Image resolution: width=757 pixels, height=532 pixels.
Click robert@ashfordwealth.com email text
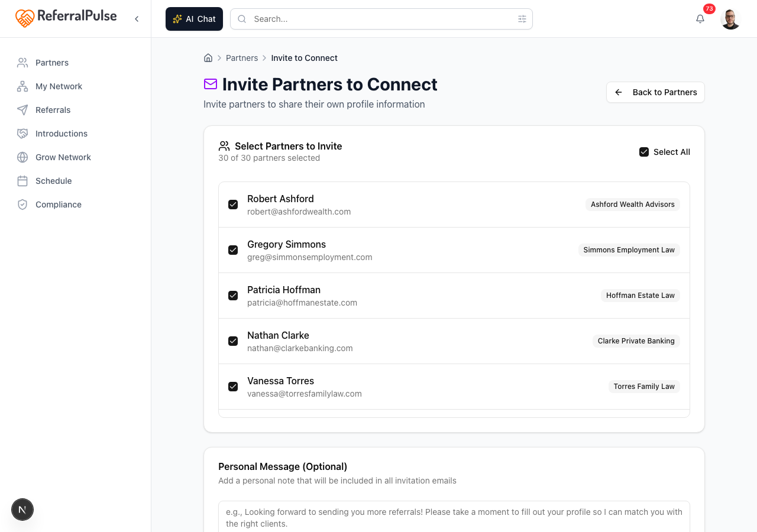[x=299, y=212]
